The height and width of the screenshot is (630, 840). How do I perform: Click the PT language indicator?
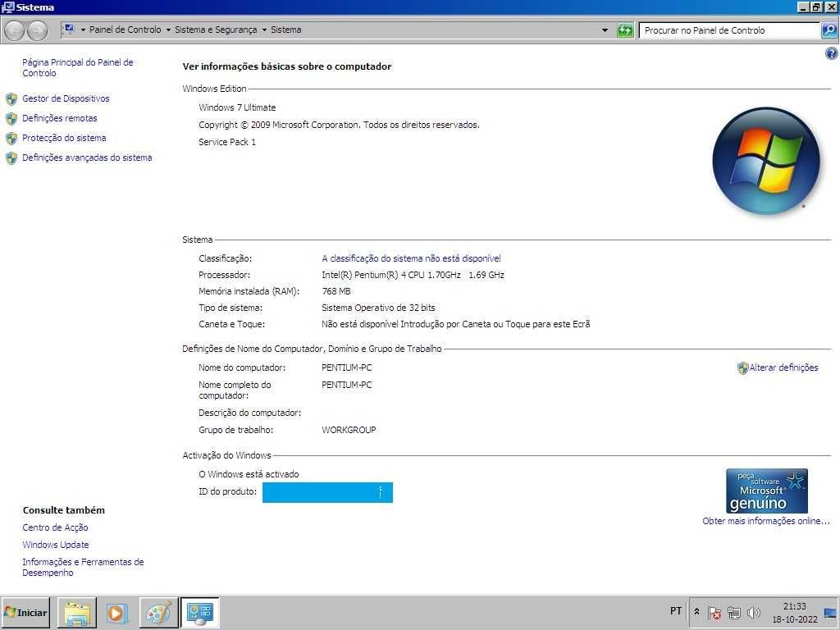point(676,611)
